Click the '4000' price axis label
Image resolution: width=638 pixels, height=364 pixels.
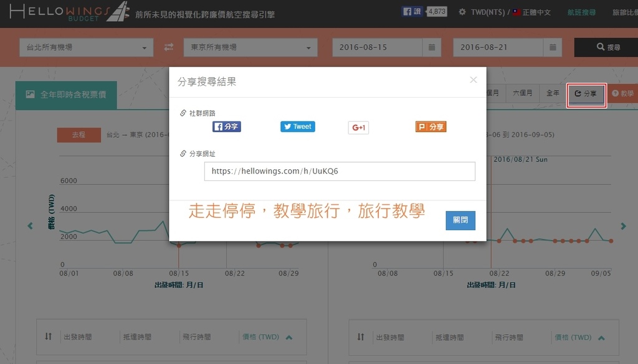(69, 209)
